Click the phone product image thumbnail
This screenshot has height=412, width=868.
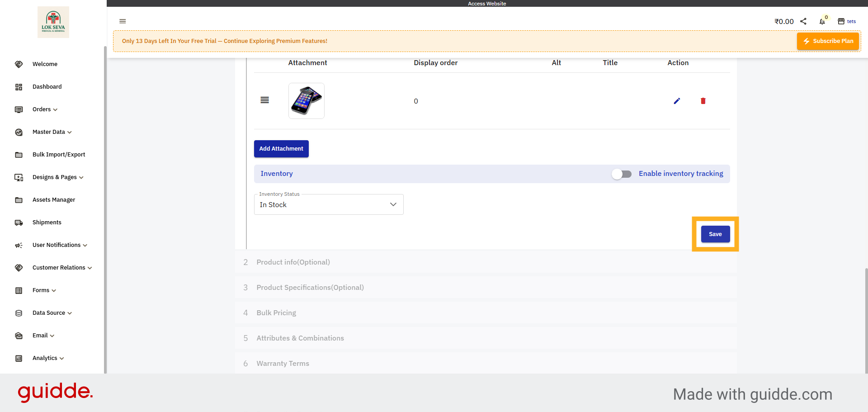pos(306,100)
